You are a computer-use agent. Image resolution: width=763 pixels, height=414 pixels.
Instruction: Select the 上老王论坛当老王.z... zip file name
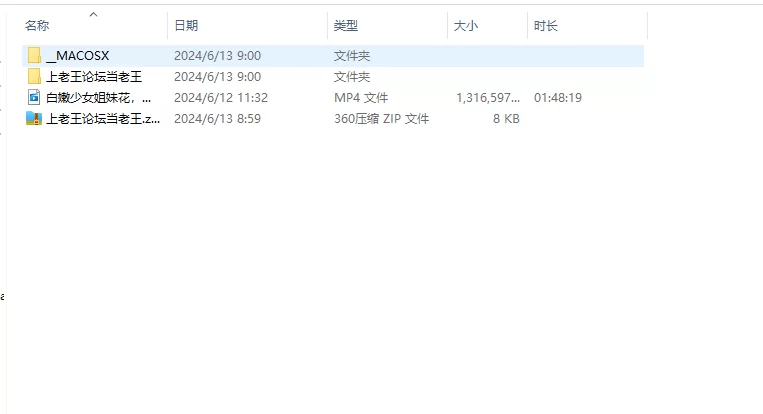(103, 118)
